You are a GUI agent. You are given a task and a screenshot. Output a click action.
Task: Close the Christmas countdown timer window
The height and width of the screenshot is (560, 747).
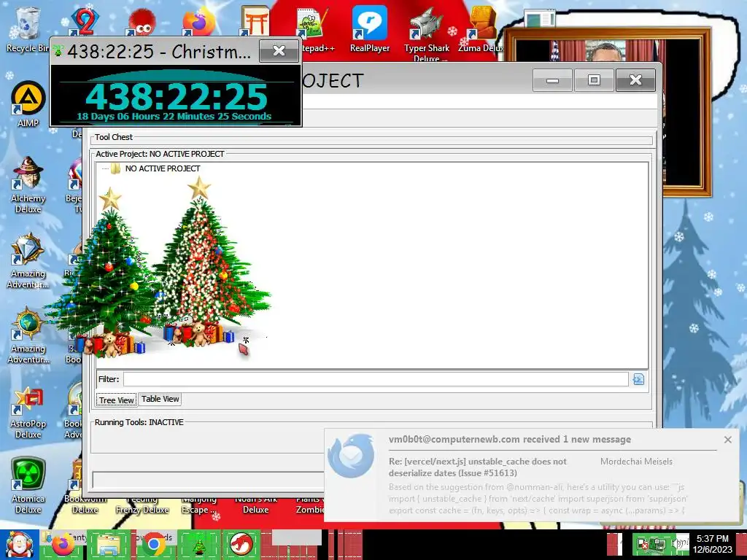coord(279,51)
